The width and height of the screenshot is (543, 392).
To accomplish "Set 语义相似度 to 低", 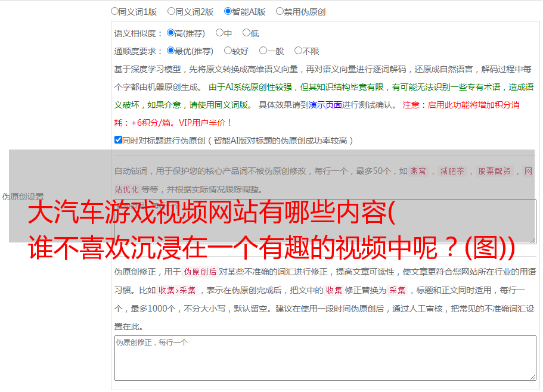I will (x=246, y=33).
